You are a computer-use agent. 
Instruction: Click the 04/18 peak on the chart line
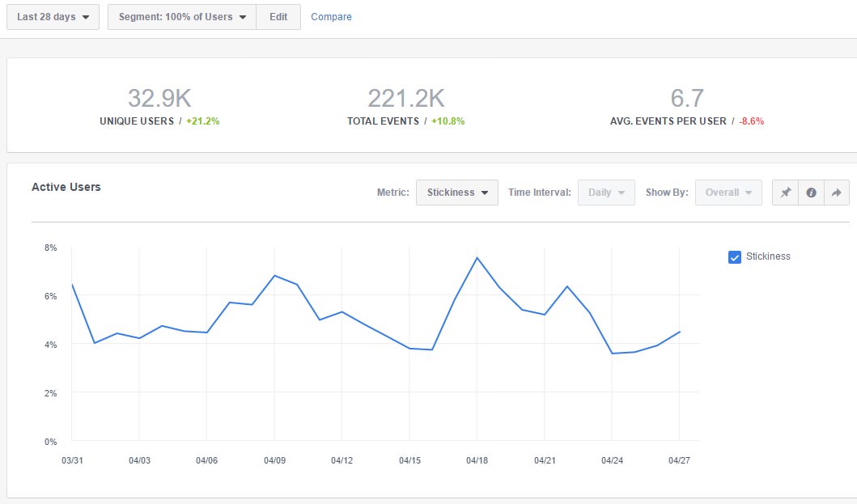477,258
